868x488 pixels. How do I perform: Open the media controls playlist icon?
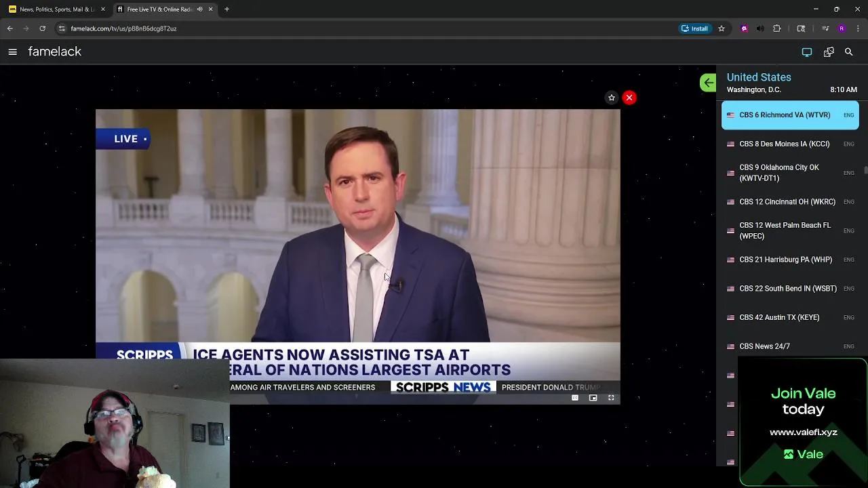pyautogui.click(x=825, y=28)
